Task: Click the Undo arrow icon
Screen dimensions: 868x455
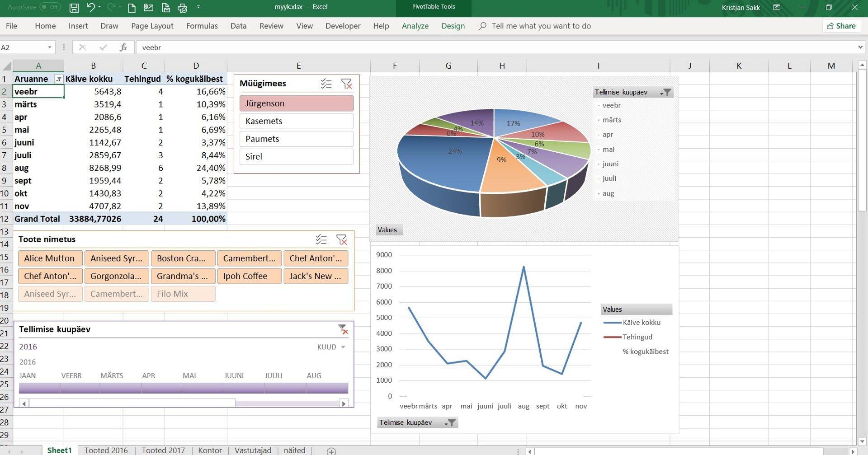Action: [x=90, y=8]
